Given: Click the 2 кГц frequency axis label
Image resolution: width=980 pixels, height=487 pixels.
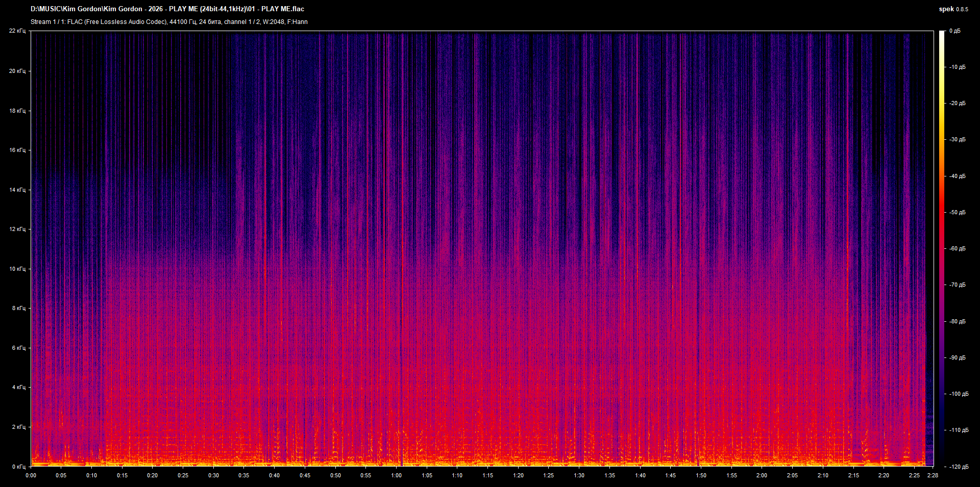Looking at the screenshot, I should coord(18,427).
